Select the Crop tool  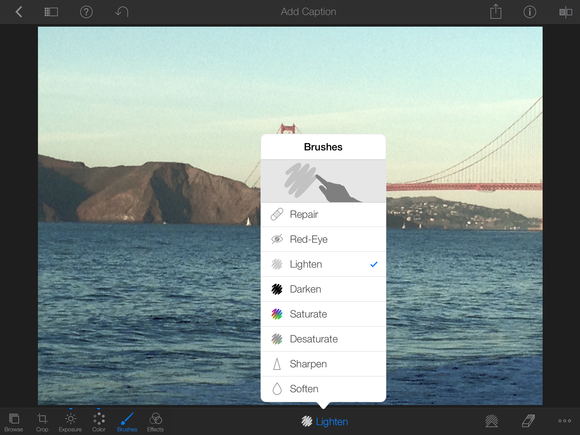[x=42, y=422]
